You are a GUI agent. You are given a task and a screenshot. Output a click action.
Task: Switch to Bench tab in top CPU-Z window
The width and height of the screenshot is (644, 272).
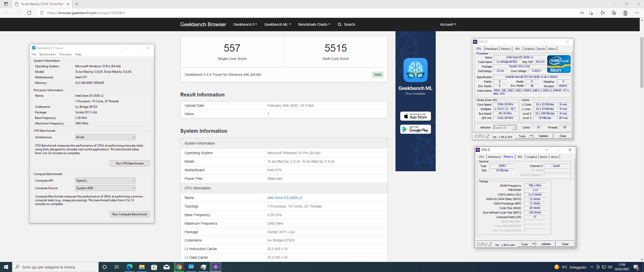coord(541,49)
